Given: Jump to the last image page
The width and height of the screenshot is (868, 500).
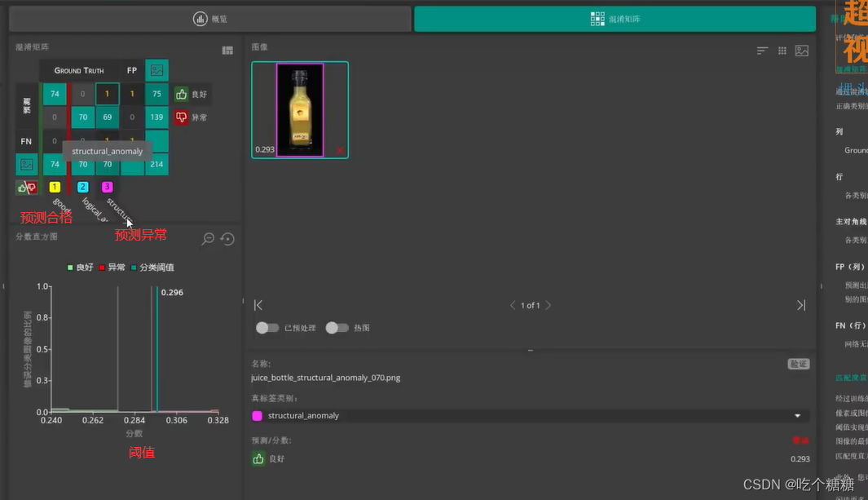Looking at the screenshot, I should tap(801, 305).
